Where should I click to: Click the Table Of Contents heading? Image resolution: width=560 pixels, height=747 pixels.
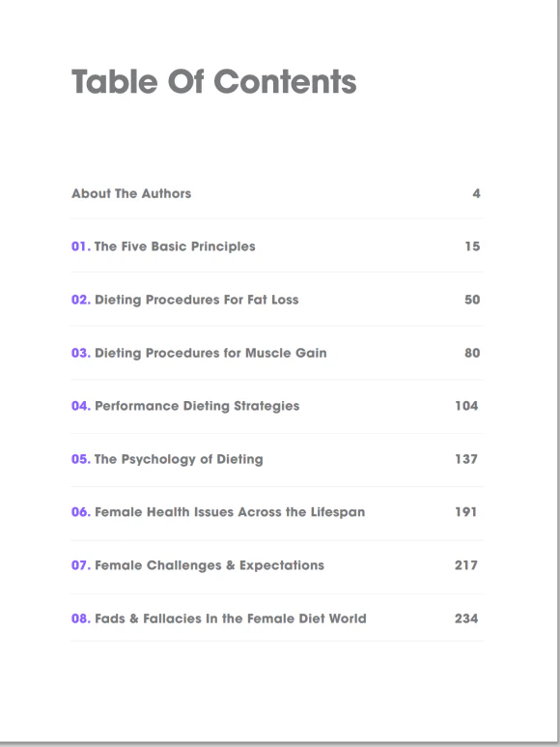(214, 81)
